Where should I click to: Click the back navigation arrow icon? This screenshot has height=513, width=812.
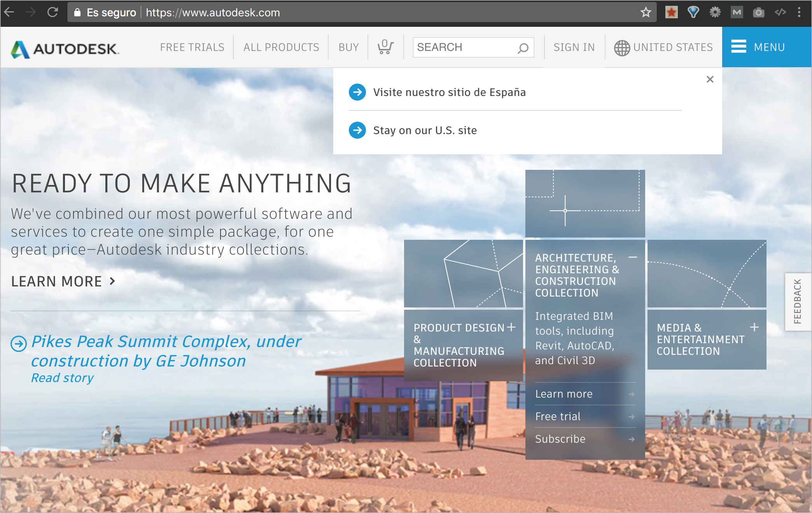(11, 10)
